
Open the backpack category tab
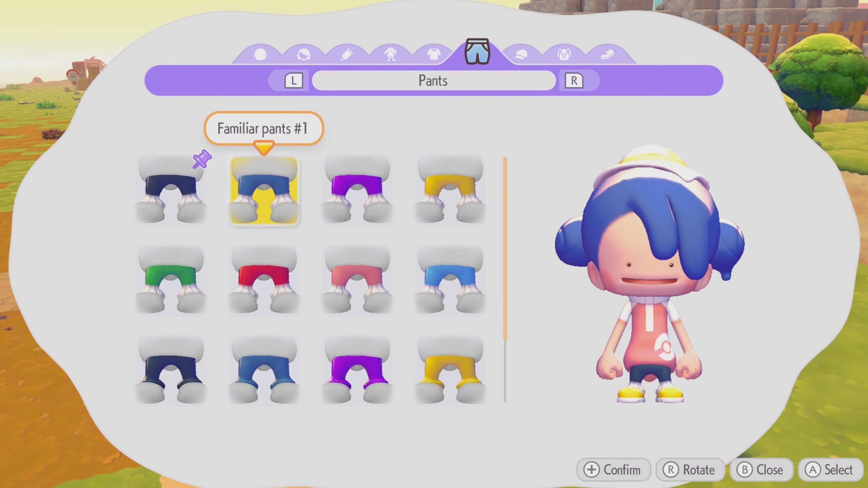[x=564, y=54]
